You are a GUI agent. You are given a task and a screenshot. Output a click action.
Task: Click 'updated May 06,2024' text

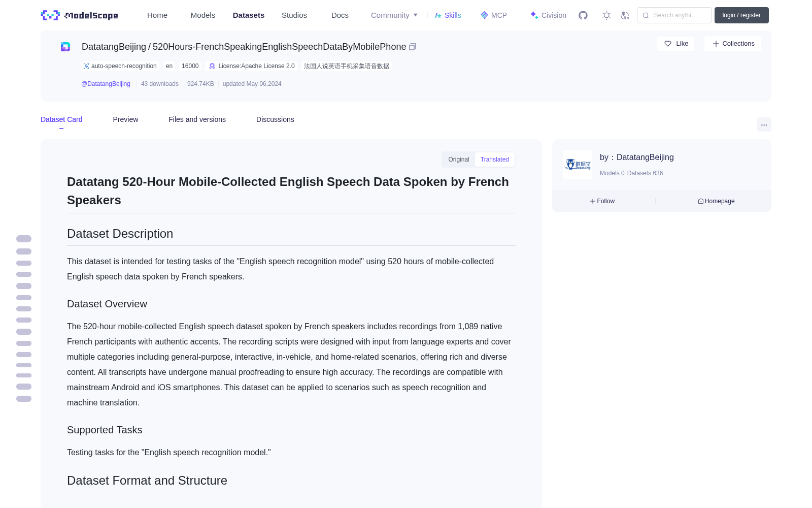(x=252, y=84)
